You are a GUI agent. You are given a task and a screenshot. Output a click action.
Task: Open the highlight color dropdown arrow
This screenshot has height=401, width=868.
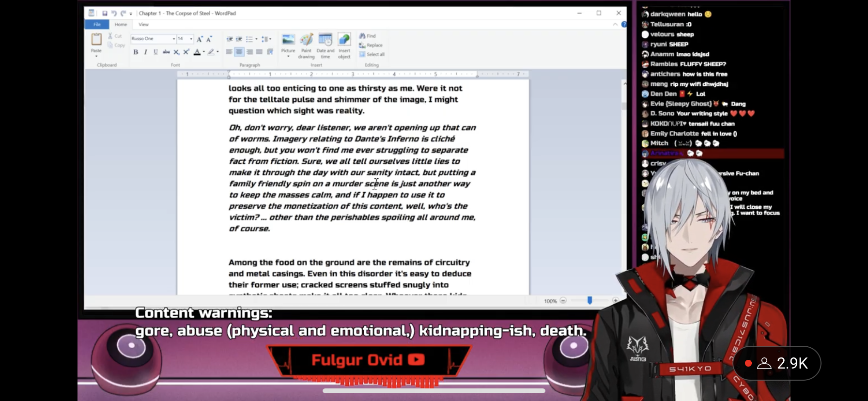[217, 52]
